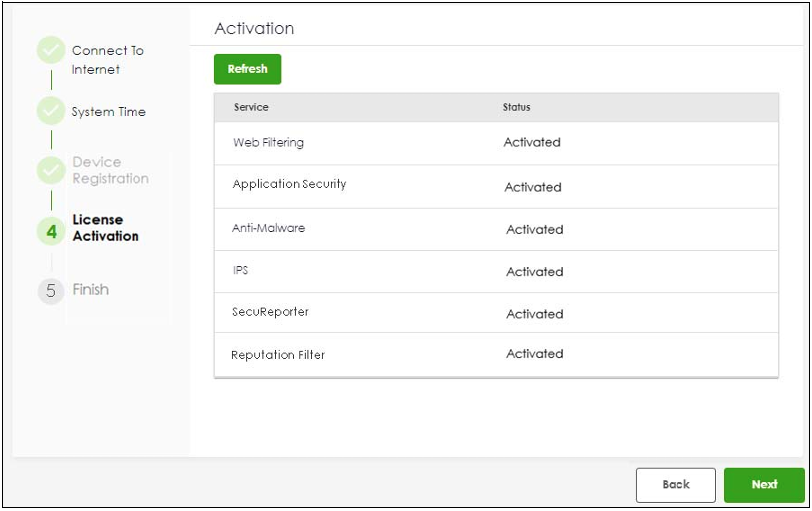
Task: Select the Anti-Malware service row
Action: [x=496, y=229]
